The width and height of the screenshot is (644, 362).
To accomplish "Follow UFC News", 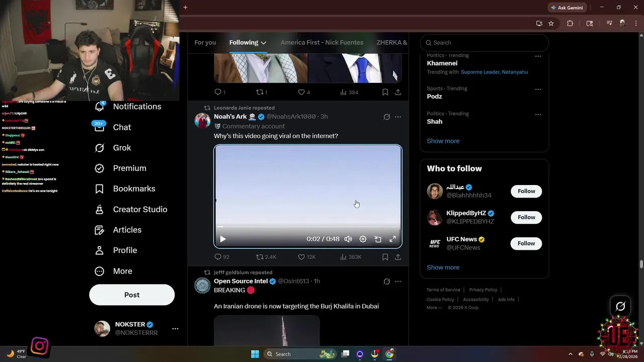I will point(526,243).
